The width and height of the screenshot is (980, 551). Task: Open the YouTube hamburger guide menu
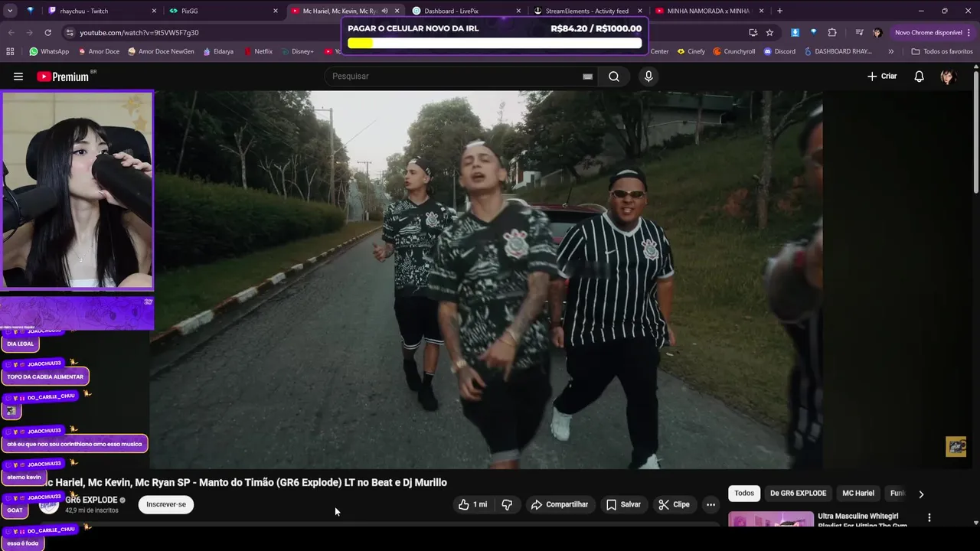(x=18, y=77)
